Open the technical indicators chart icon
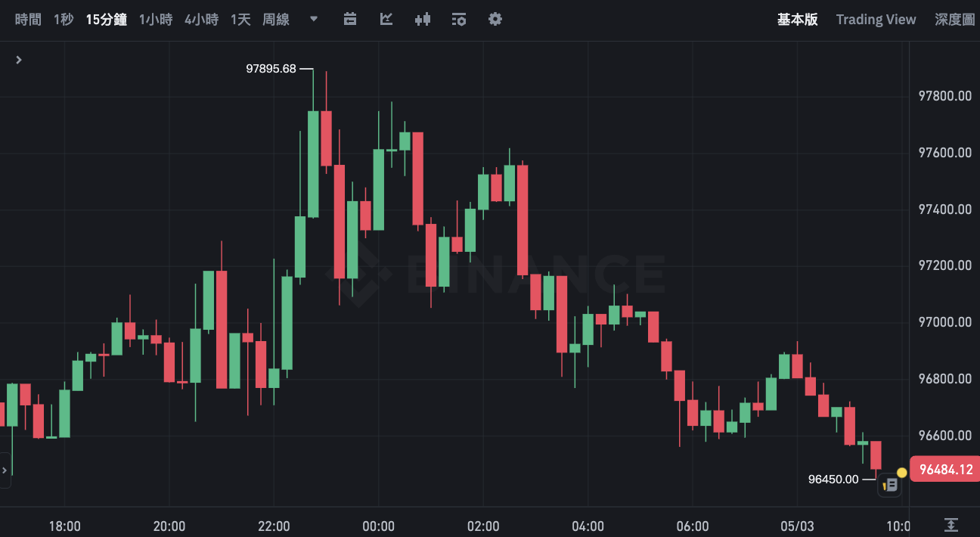 [386, 20]
